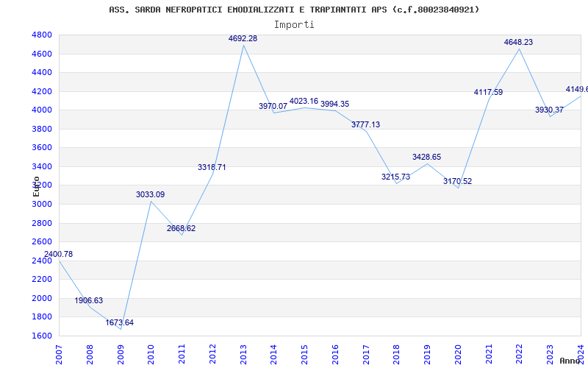Select the x-axis year 2009
Image resolution: width=588 pixels, height=368 pixels.
click(x=121, y=355)
